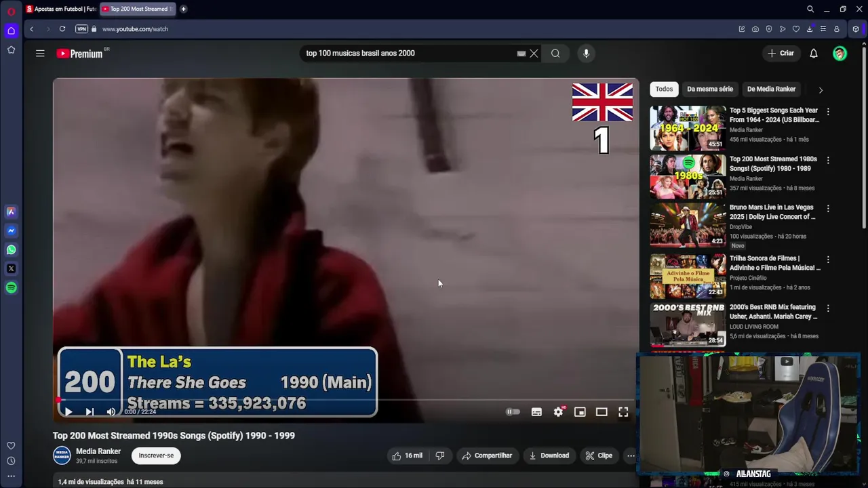This screenshot has height=488, width=868.
Task: Enter fullscreen mode
Action: (623, 412)
